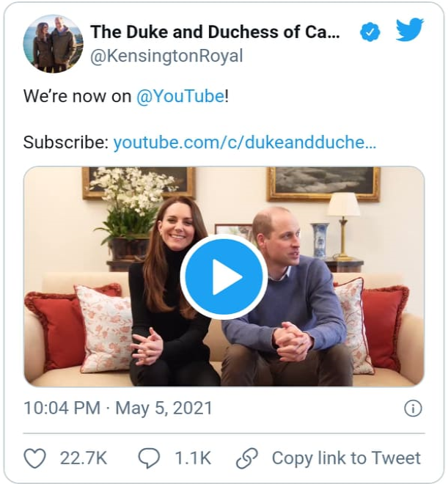Click the "We're now on" tweet text
The height and width of the screenshot is (484, 448).
[x=77, y=96]
